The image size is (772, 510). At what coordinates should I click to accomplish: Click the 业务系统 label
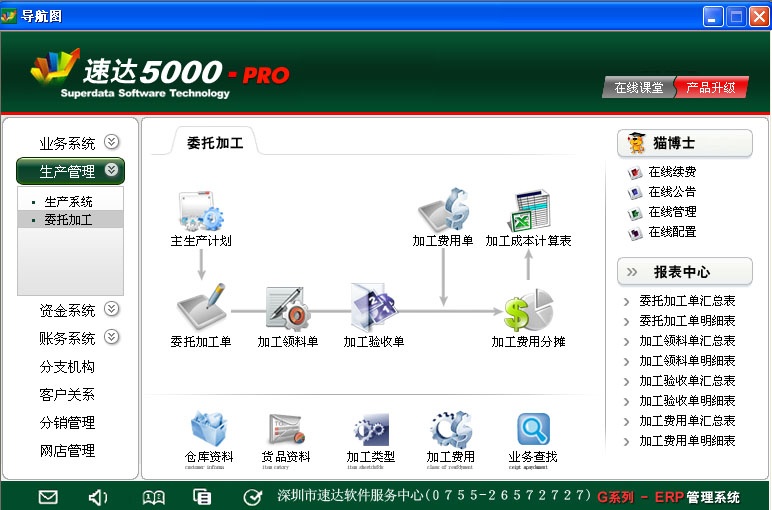[67, 143]
